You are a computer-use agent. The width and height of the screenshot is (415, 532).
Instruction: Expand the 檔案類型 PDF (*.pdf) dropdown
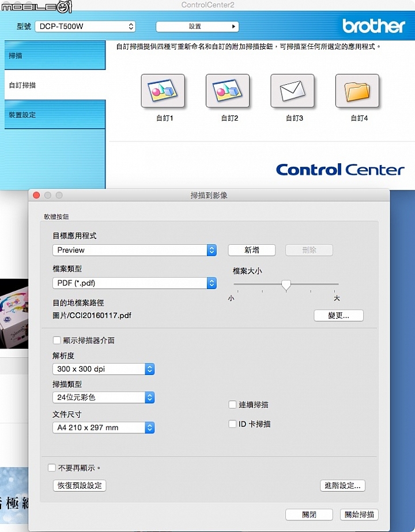point(135,283)
